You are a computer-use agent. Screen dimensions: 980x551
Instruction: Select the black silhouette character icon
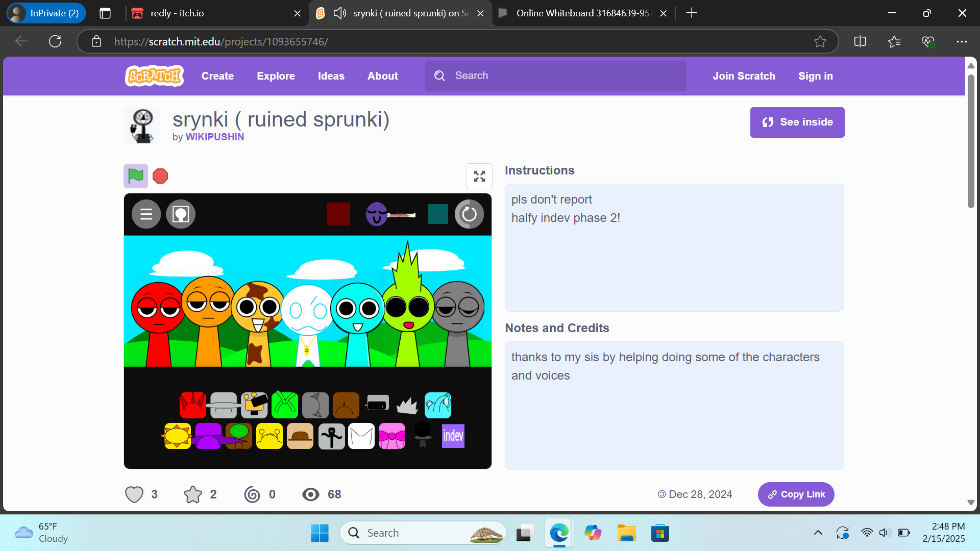tap(423, 435)
